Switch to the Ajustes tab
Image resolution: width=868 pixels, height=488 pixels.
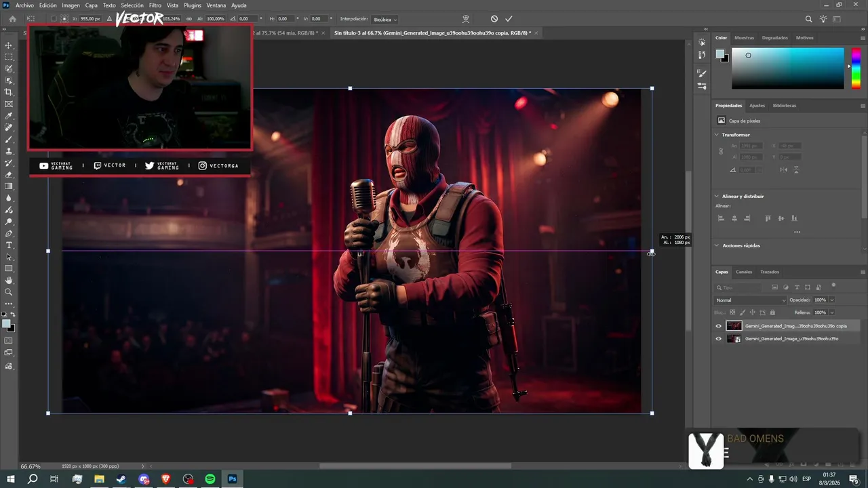tap(757, 106)
